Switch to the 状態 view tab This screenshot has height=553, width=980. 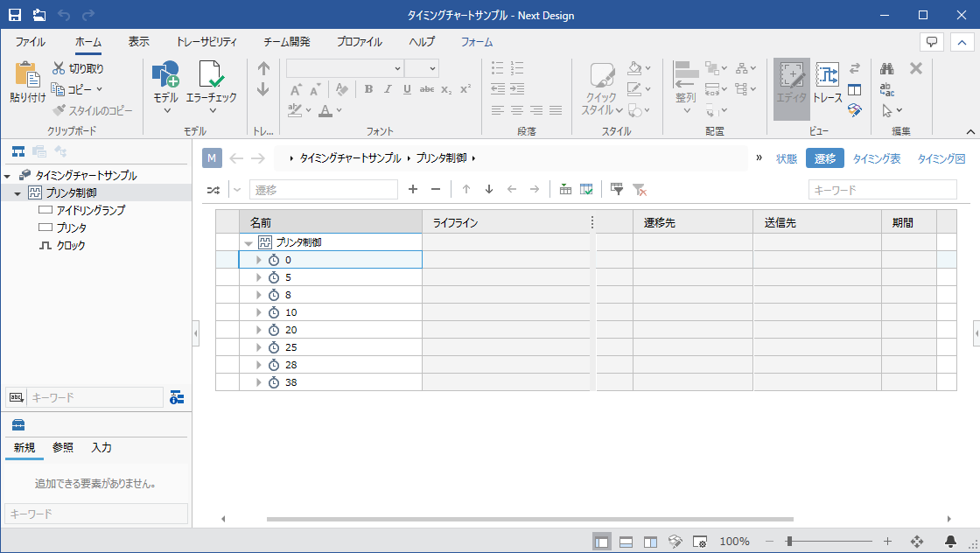(x=787, y=158)
